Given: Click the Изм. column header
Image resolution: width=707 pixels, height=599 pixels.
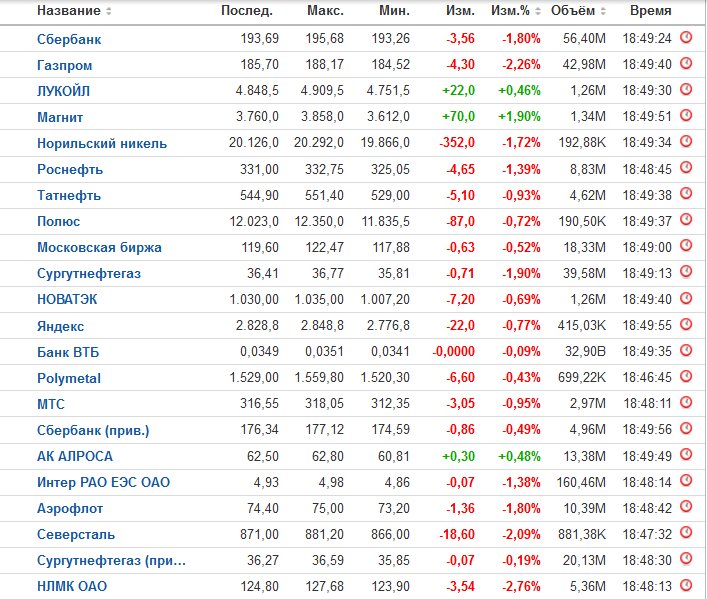Looking at the screenshot, I should point(460,11).
